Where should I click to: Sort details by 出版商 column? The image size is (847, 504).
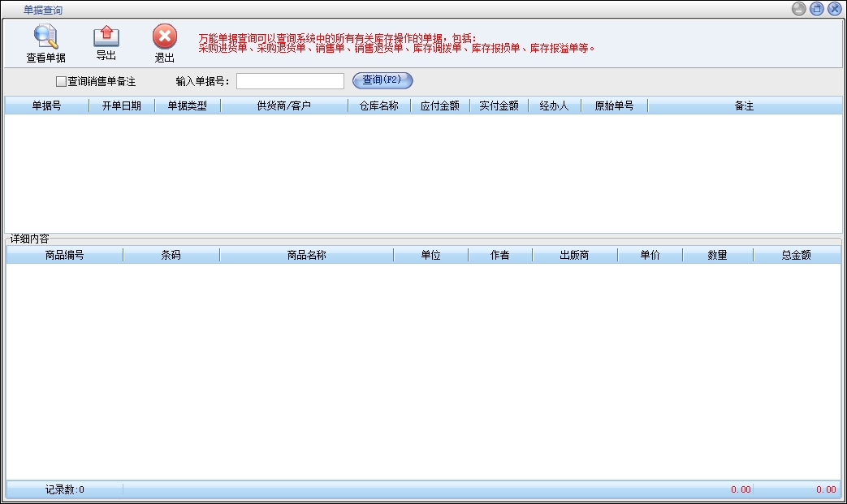click(x=574, y=256)
